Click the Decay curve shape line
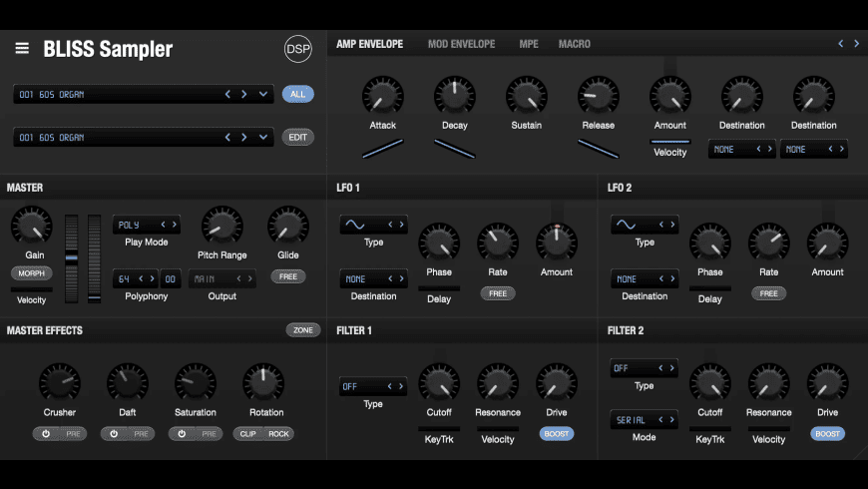This screenshot has width=868, height=489. 455,149
